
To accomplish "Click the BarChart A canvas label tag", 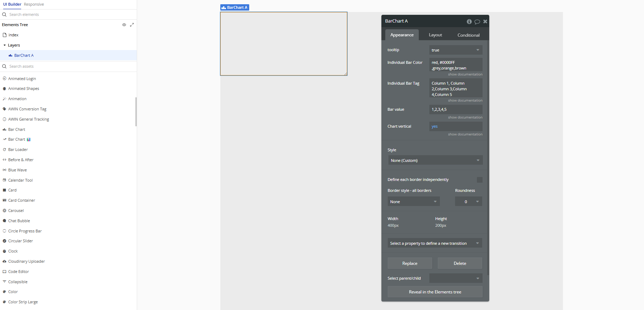I will click(x=235, y=7).
